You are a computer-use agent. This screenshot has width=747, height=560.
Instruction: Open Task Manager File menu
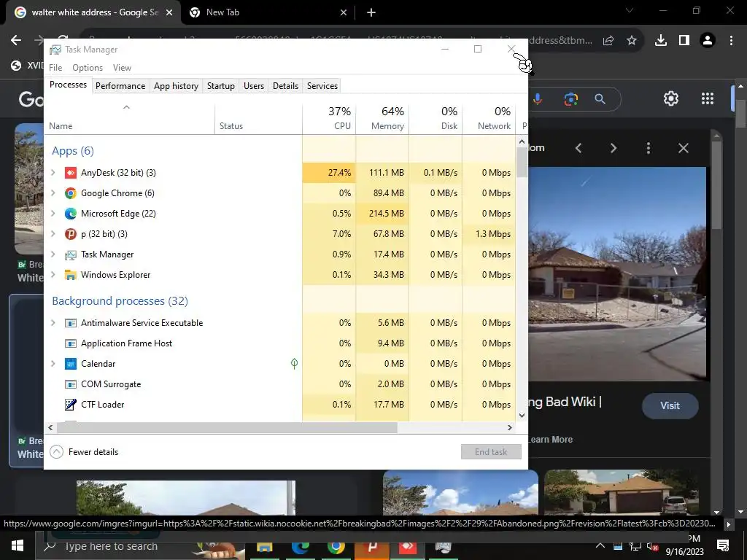(x=55, y=68)
